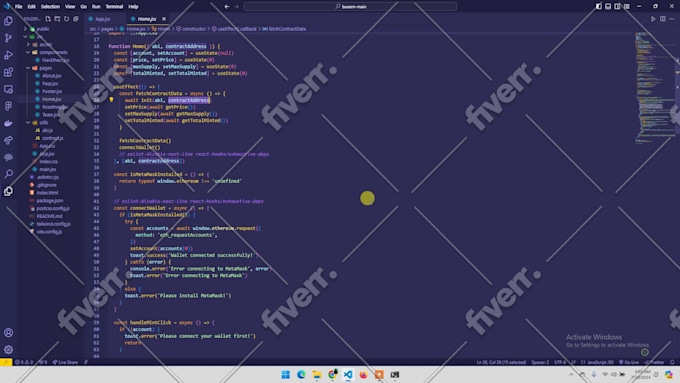Image resolution: width=680 pixels, height=383 pixels.
Task: Click the lightbulb code action on line 26
Action: [x=111, y=100]
